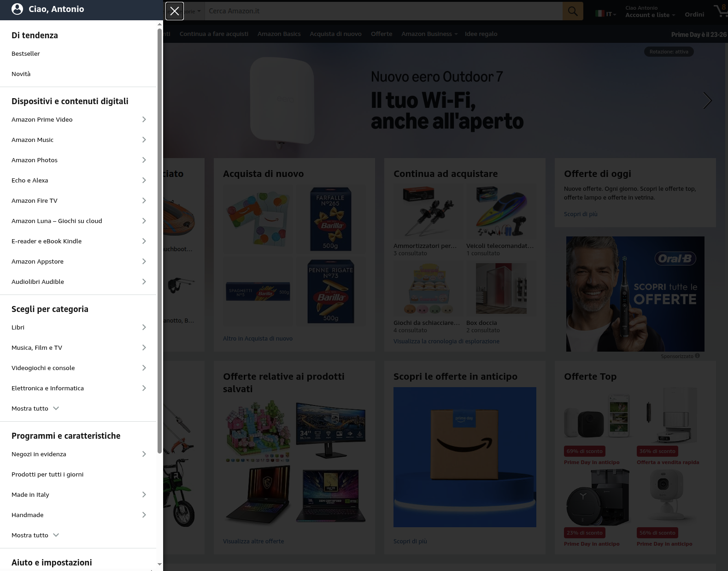Open E-reader e eBook Kindle menu
The height and width of the screenshot is (571, 728).
tap(78, 241)
